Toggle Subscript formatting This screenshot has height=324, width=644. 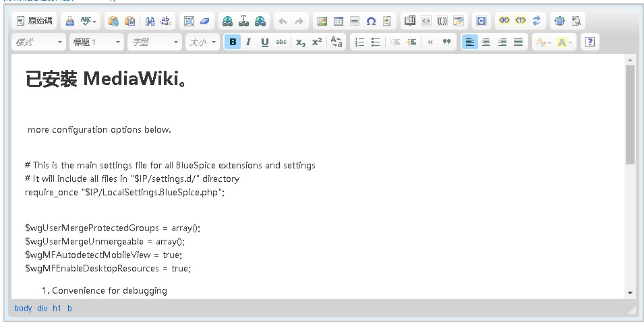point(301,42)
